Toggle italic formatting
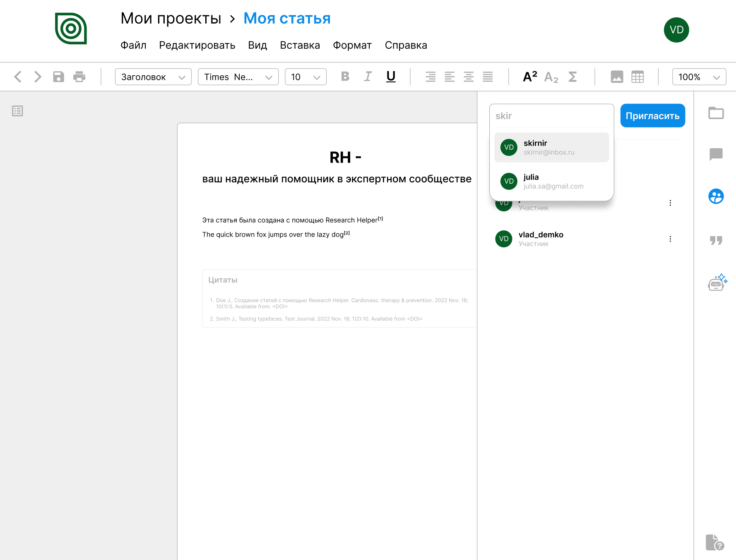This screenshot has width=736, height=560. (x=368, y=77)
